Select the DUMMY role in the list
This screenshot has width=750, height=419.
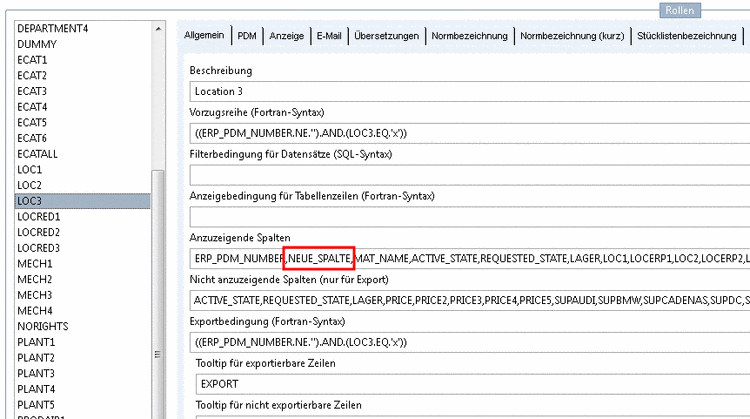click(x=37, y=44)
